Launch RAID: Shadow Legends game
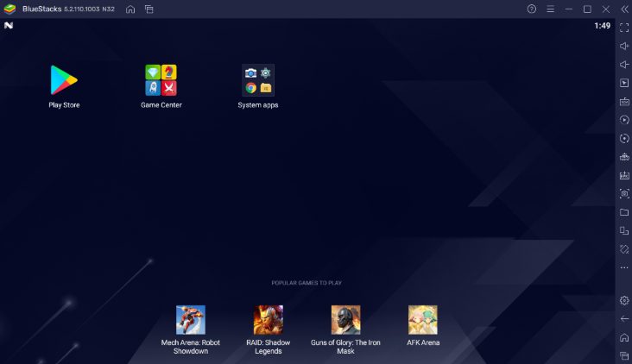 (x=268, y=320)
